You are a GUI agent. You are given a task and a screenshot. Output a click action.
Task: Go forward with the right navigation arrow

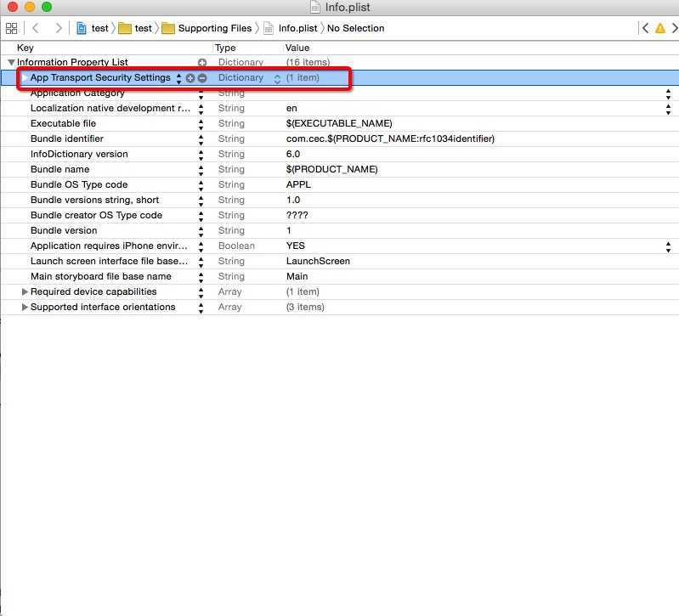59,28
